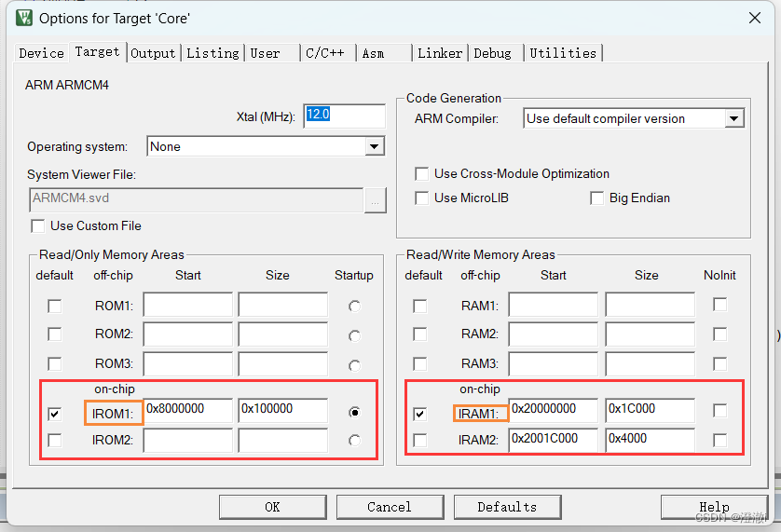Uncheck the IROM1 default checkbox
The width and height of the screenshot is (781, 532).
(x=55, y=414)
